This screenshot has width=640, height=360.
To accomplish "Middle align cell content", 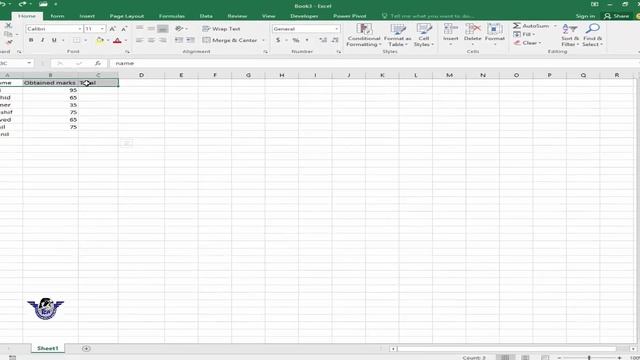I will 151,29.
